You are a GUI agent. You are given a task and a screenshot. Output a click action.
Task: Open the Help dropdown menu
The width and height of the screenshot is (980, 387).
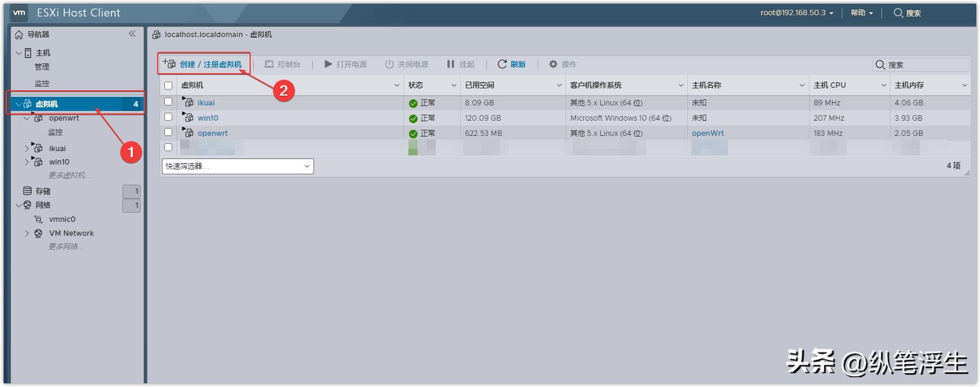click(x=862, y=13)
